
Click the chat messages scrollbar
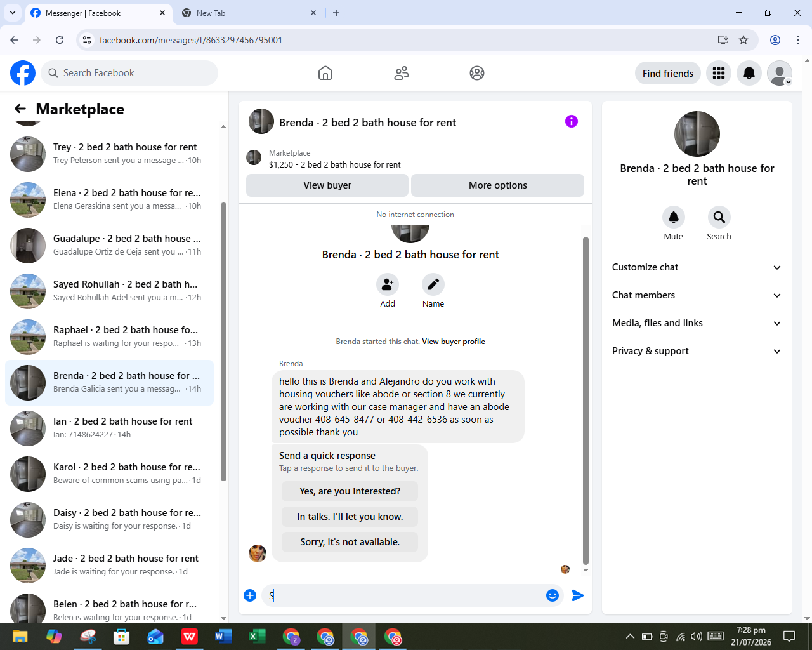pyautogui.click(x=586, y=401)
